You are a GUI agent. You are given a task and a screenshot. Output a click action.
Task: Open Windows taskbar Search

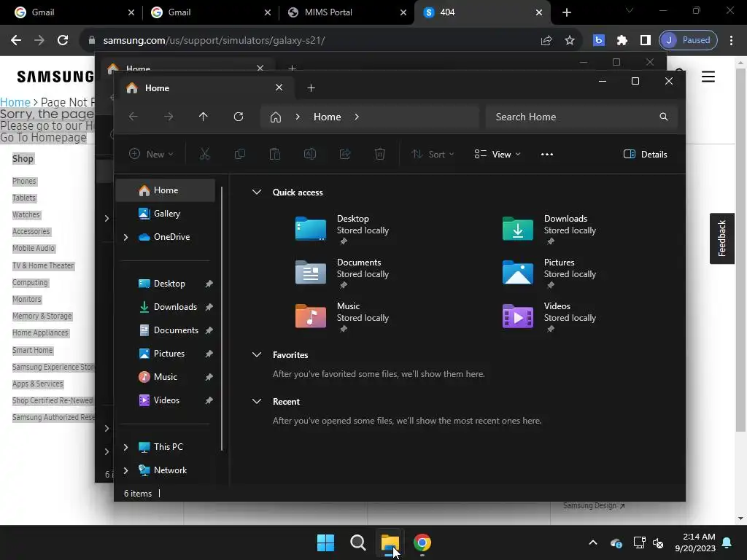[357, 542]
